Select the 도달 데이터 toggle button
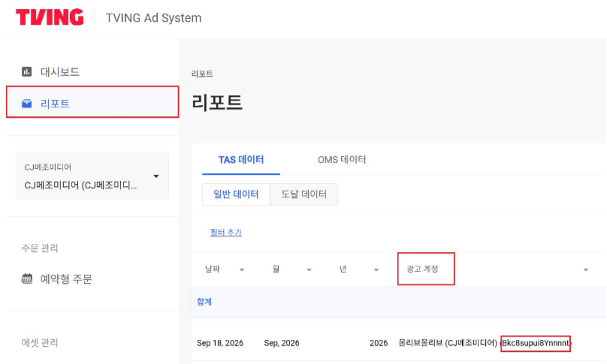 pos(304,194)
